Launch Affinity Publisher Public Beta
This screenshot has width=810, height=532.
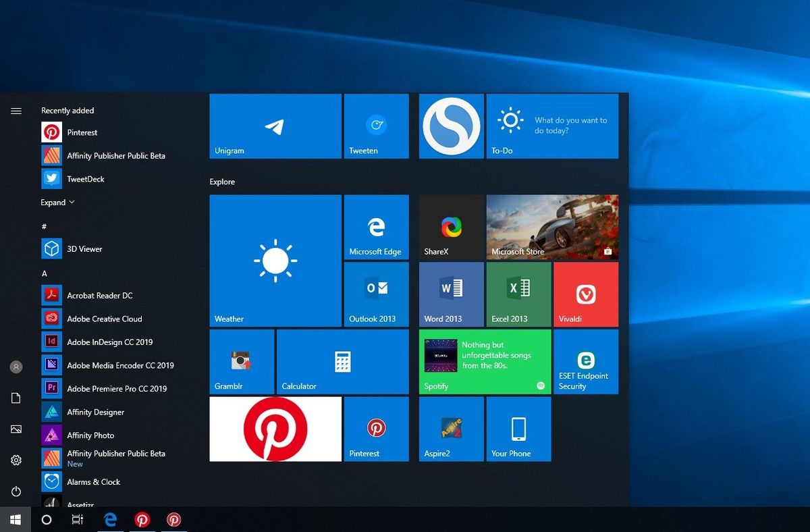[x=115, y=155]
